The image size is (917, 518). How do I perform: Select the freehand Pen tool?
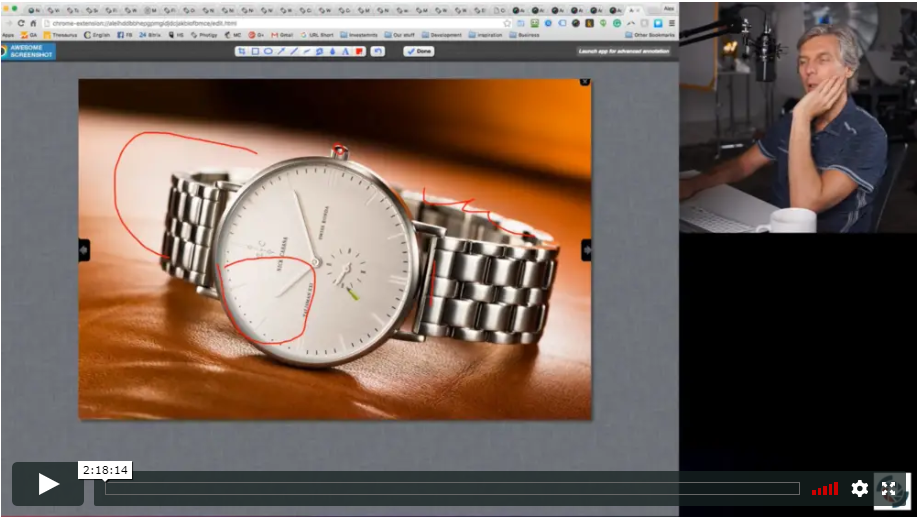coord(307,51)
